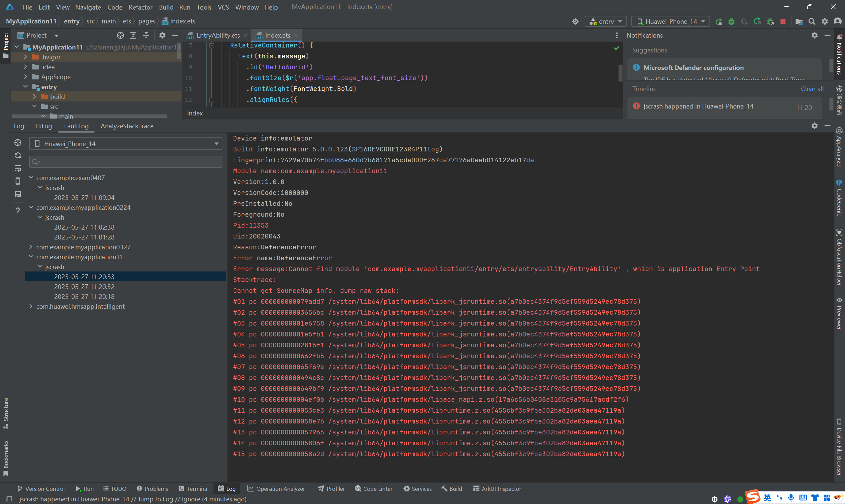Click the Sogou input method tray icon
This screenshot has height=504, width=845.
click(753, 496)
